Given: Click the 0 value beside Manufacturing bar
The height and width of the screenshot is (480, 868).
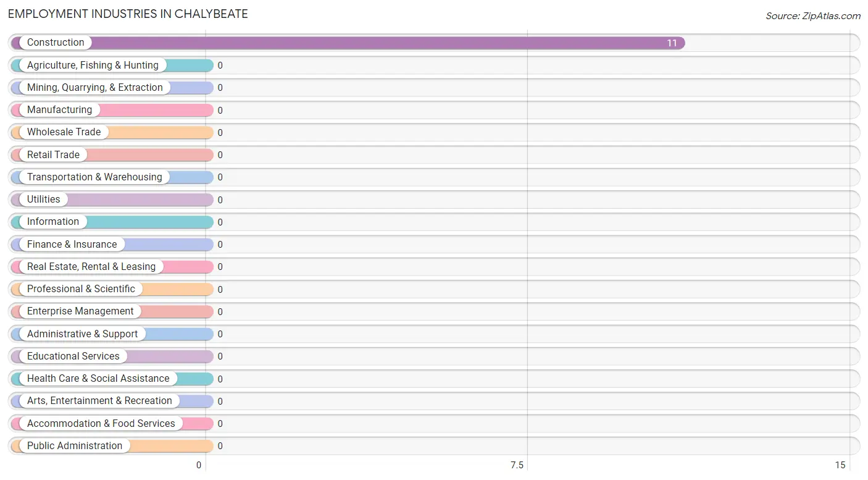Looking at the screenshot, I should (220, 110).
